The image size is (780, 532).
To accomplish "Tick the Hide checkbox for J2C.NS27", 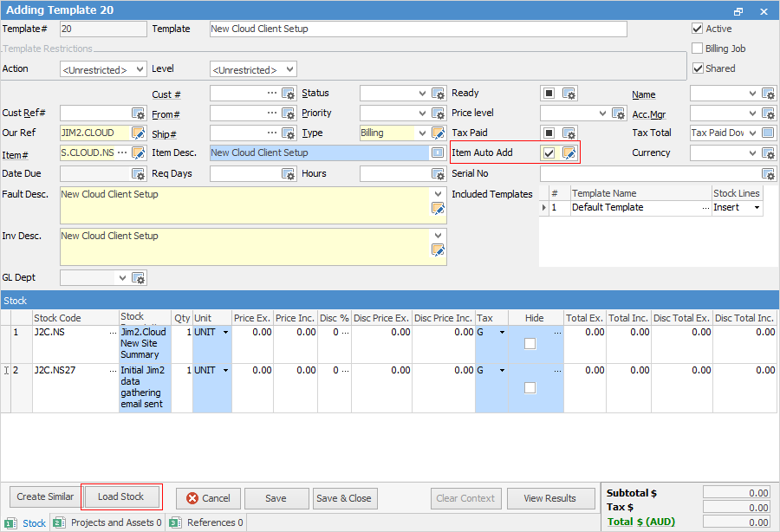I will click(530, 387).
